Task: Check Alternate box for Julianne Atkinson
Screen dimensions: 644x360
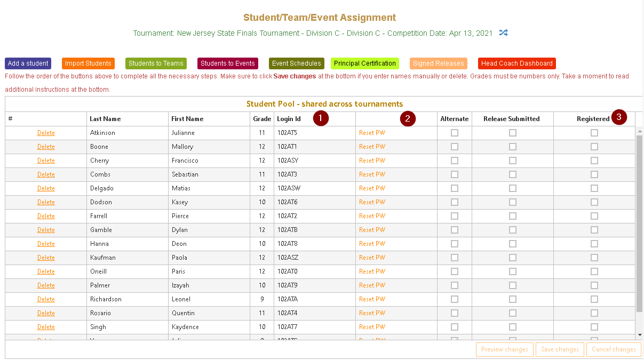Action: [455, 133]
